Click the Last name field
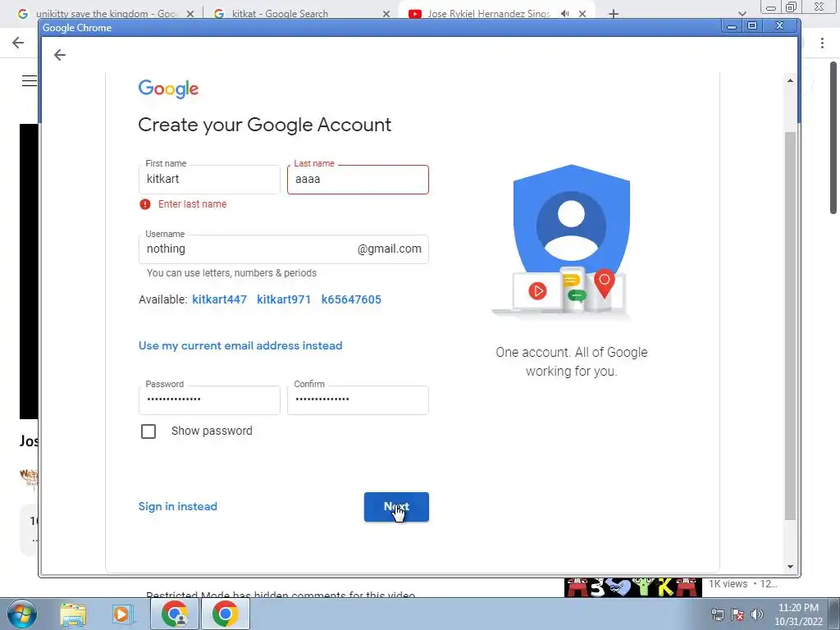The image size is (840, 630). (x=358, y=180)
